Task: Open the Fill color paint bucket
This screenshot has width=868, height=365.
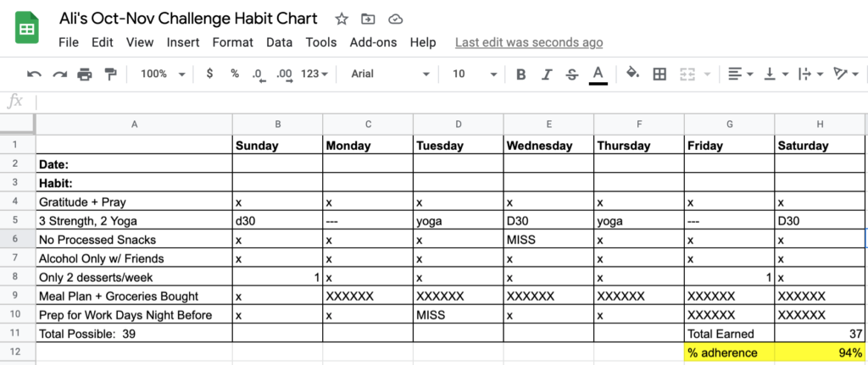Action: 632,73
